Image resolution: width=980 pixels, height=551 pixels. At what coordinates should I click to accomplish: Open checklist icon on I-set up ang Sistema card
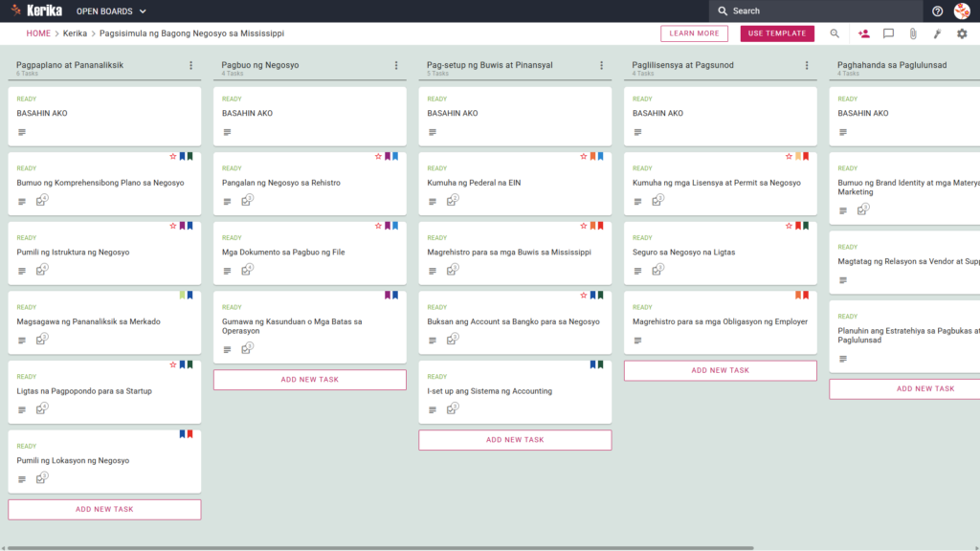[x=452, y=408]
